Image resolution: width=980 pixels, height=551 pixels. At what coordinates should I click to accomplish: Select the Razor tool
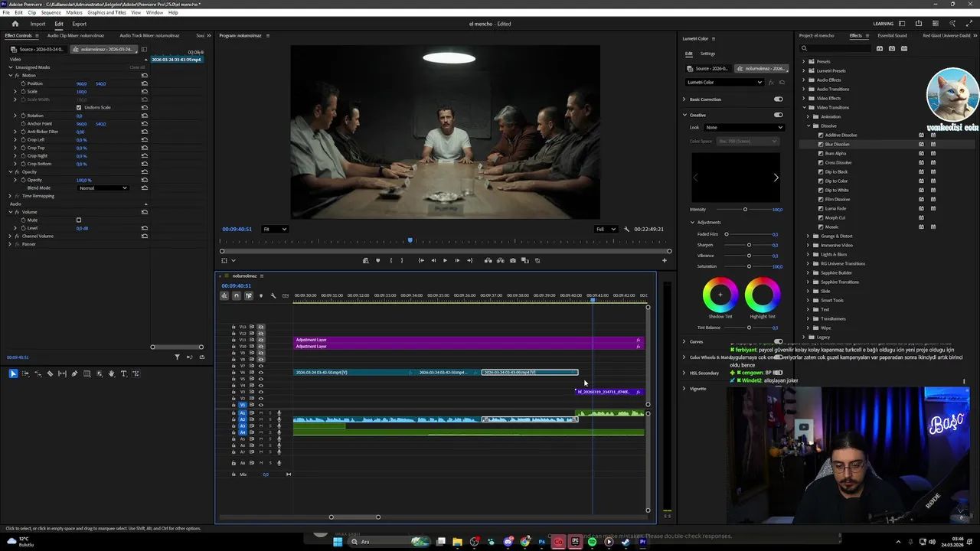pos(50,373)
